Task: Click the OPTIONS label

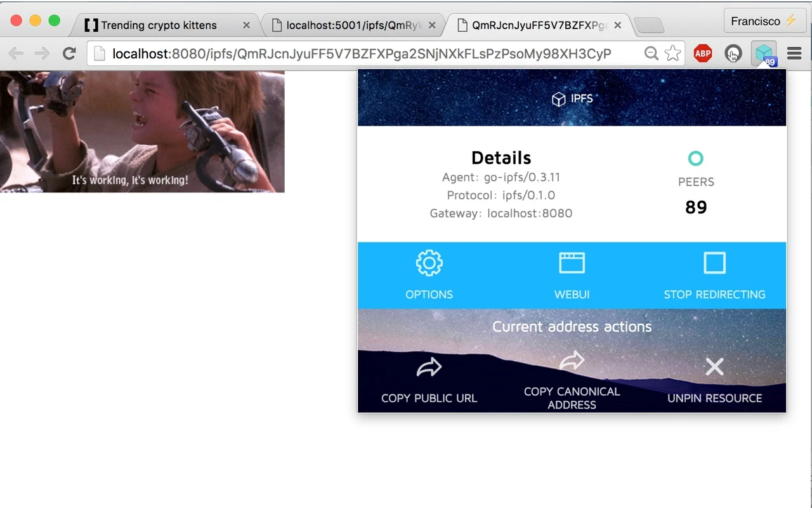Action: coord(429,295)
